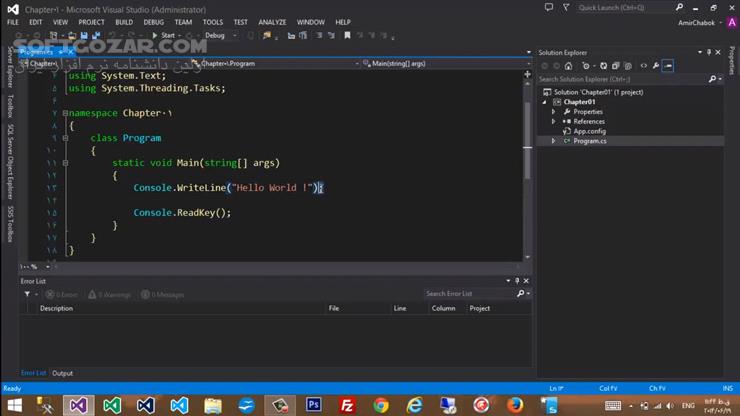Open the TEAM menu

[183, 22]
